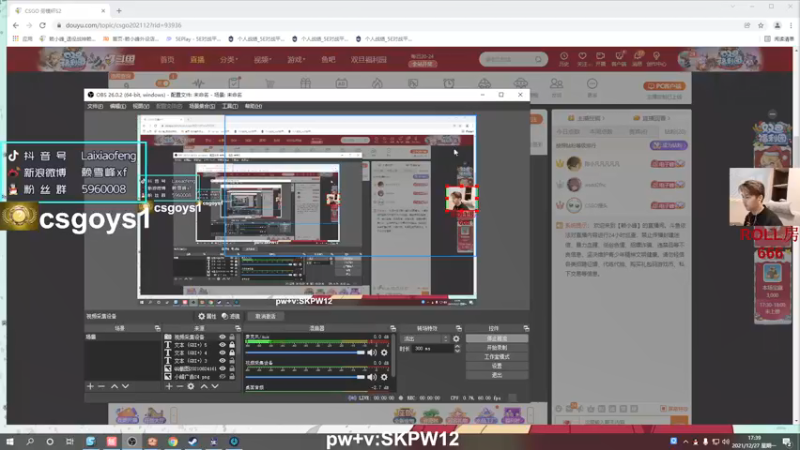
Task: Increase transition duration with stepper arrows
Action: click(x=457, y=346)
